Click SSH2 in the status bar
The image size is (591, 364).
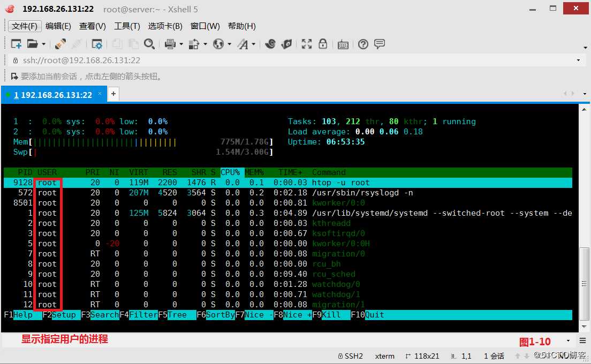coord(351,356)
